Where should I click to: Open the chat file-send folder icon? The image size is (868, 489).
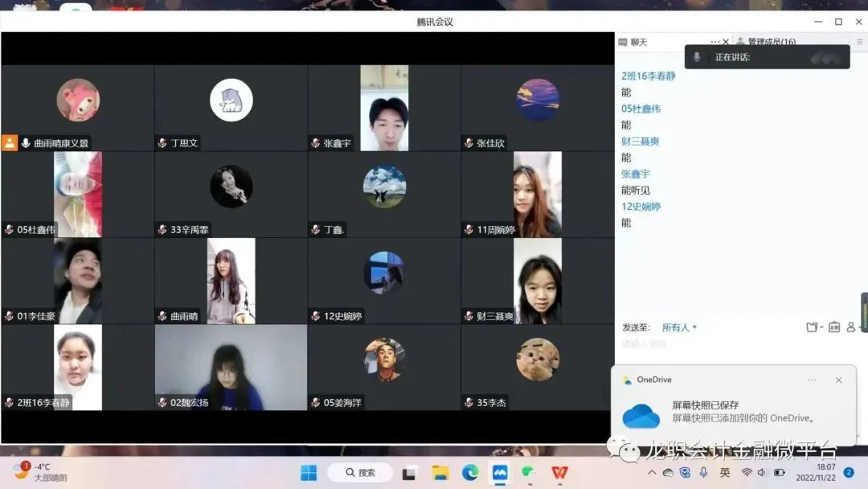coord(813,327)
